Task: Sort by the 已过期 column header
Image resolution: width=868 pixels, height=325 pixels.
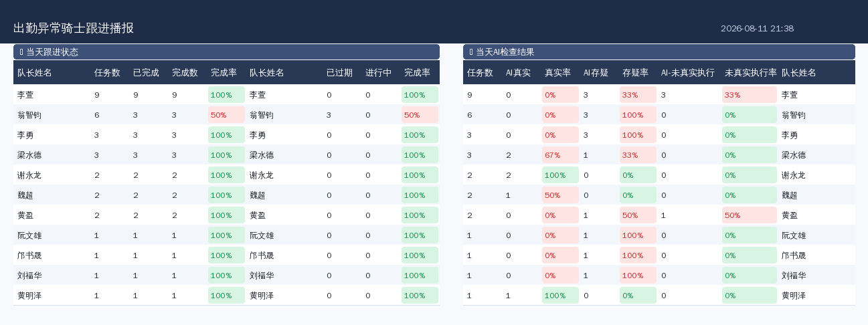Action: coord(339,73)
